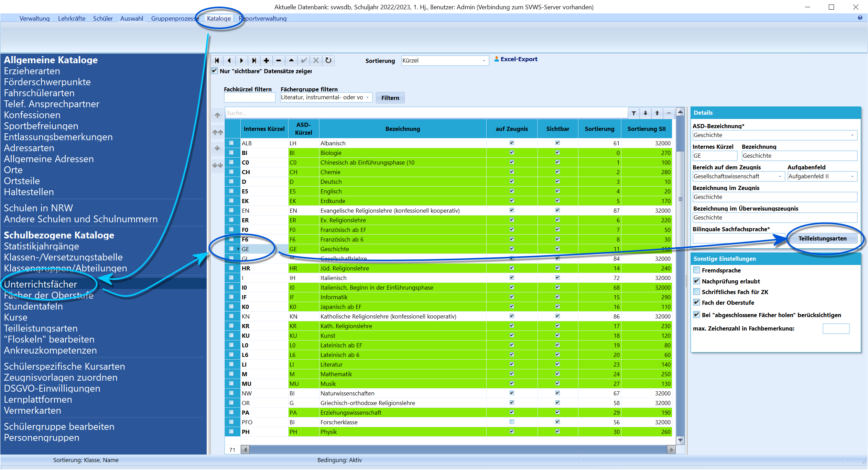Open Schüler menu
This screenshot has height=470, width=868.
(x=103, y=19)
